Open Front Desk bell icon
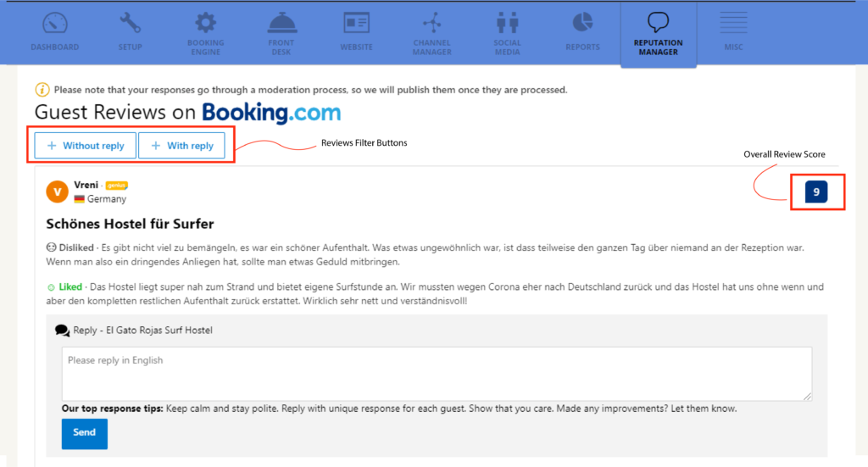Image resolution: width=868 pixels, height=467 pixels. [281, 23]
